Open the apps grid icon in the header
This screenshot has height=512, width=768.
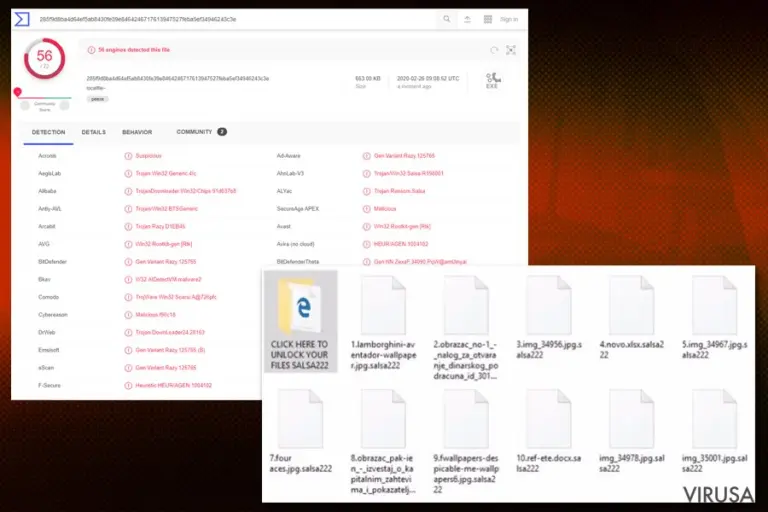488,19
